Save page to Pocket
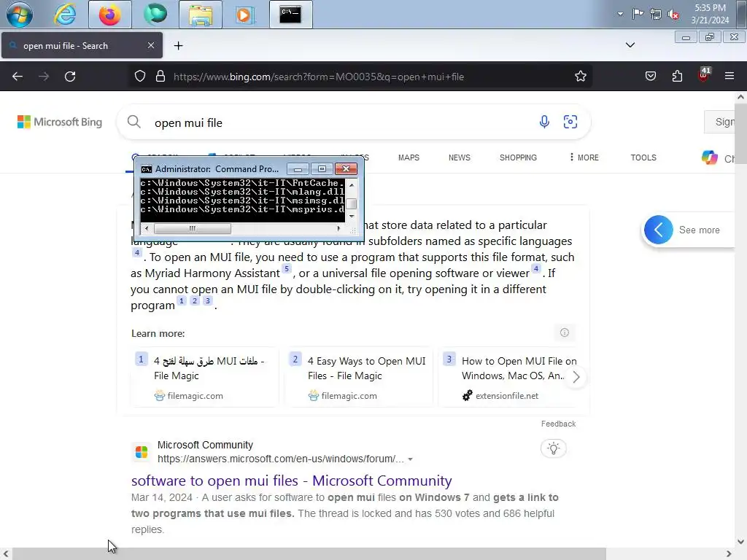Screen dimensions: 747x560 pyautogui.click(x=651, y=76)
